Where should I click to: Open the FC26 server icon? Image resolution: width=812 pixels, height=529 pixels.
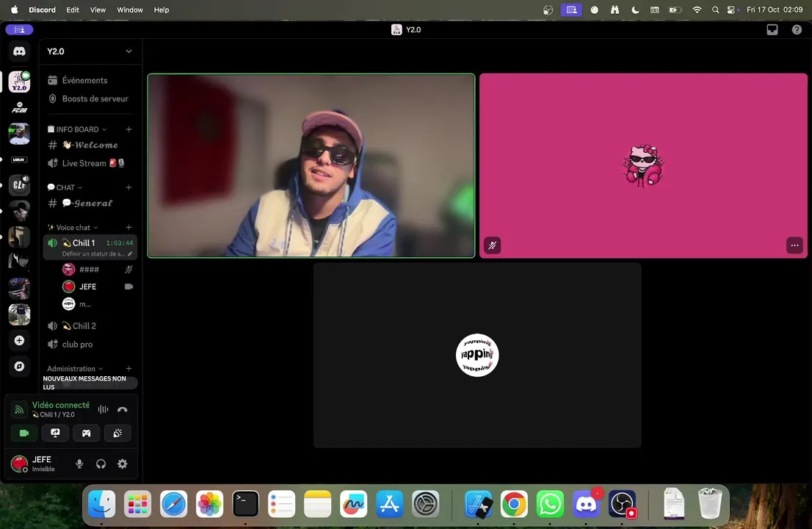(19, 108)
